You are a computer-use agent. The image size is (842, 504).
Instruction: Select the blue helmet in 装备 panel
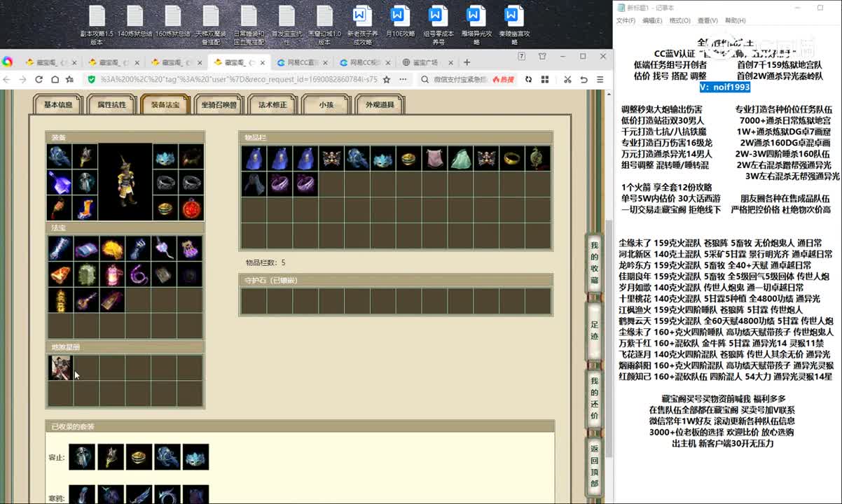(60, 157)
